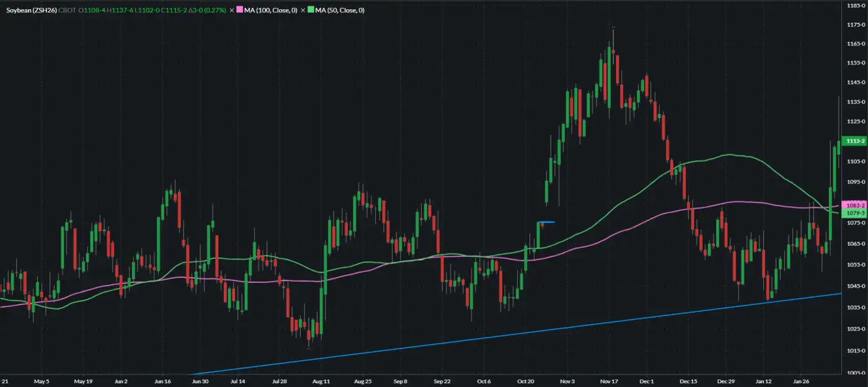Click the pink MA 100 color swatch
Screen dimensions: 868x387
pyautogui.click(x=239, y=11)
